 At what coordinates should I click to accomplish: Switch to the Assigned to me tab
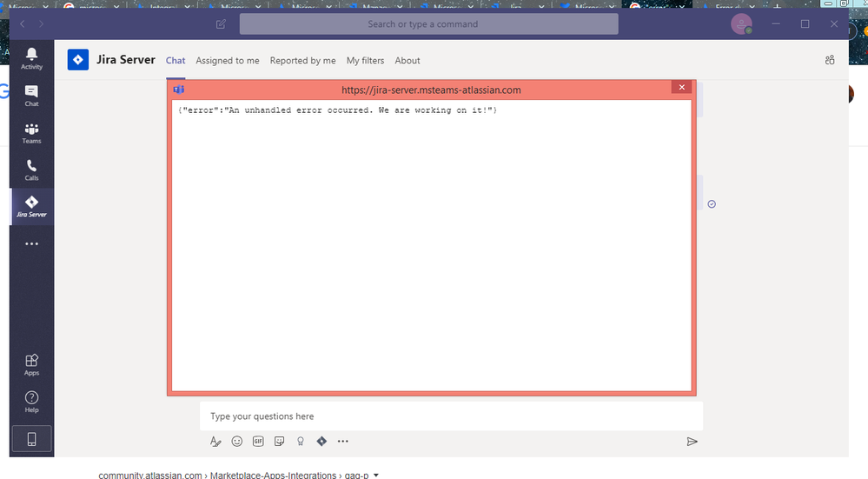[228, 60]
